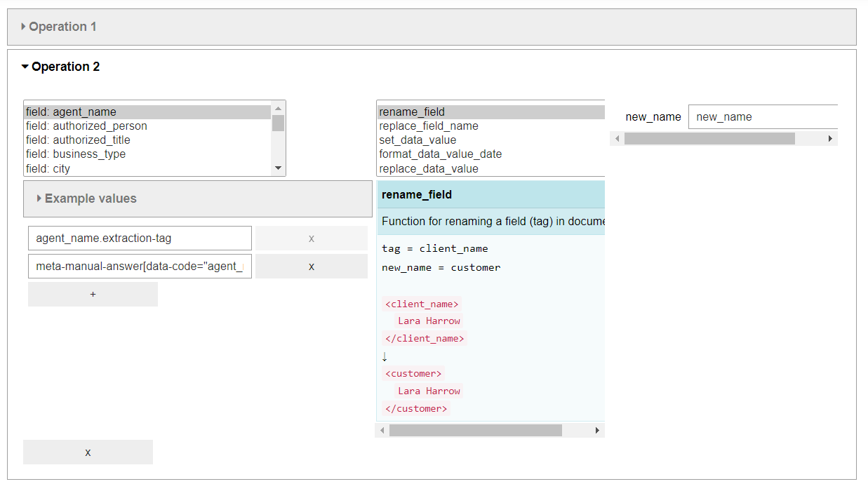Click right arrow of new_name scrollbar

click(831, 139)
